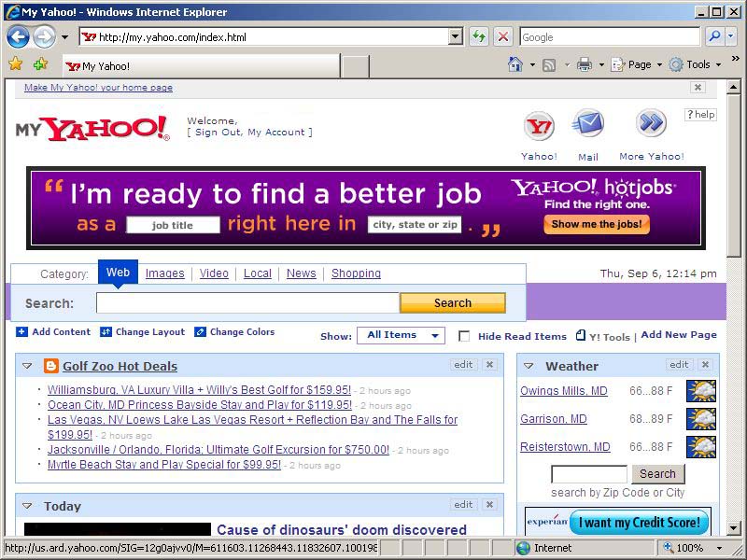The image size is (747, 560).
Task: Open a new blank tab
Action: (355, 66)
